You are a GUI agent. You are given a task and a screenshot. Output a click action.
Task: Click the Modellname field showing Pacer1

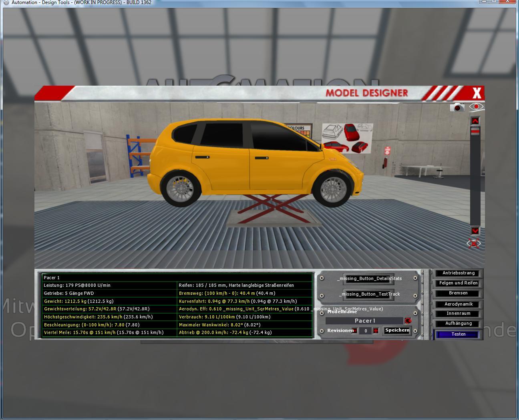[x=364, y=321]
